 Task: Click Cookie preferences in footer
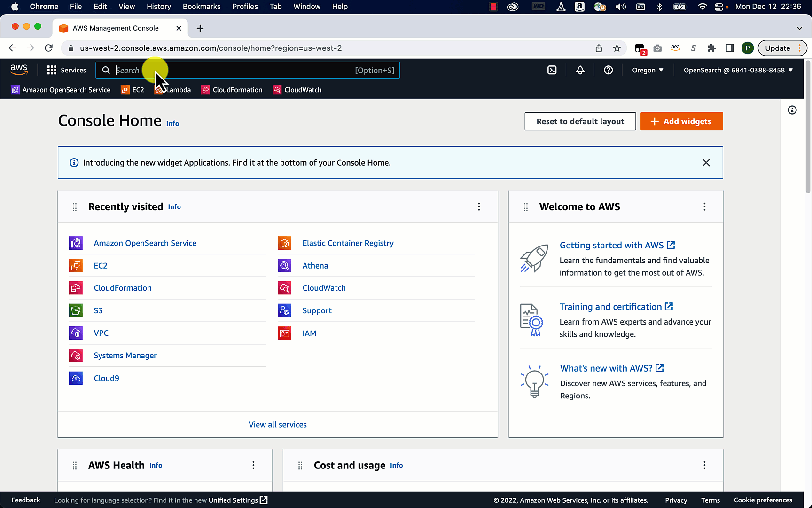pyautogui.click(x=763, y=500)
